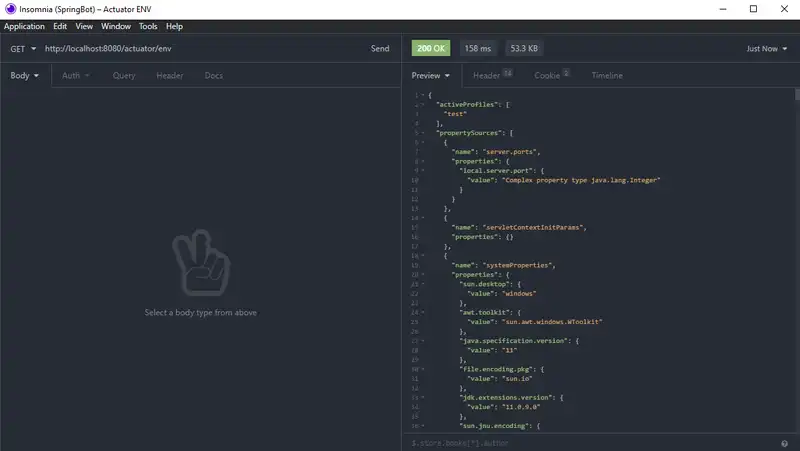This screenshot has width=800, height=451.
Task: Open the Preview mode dropdown
Action: [431, 75]
